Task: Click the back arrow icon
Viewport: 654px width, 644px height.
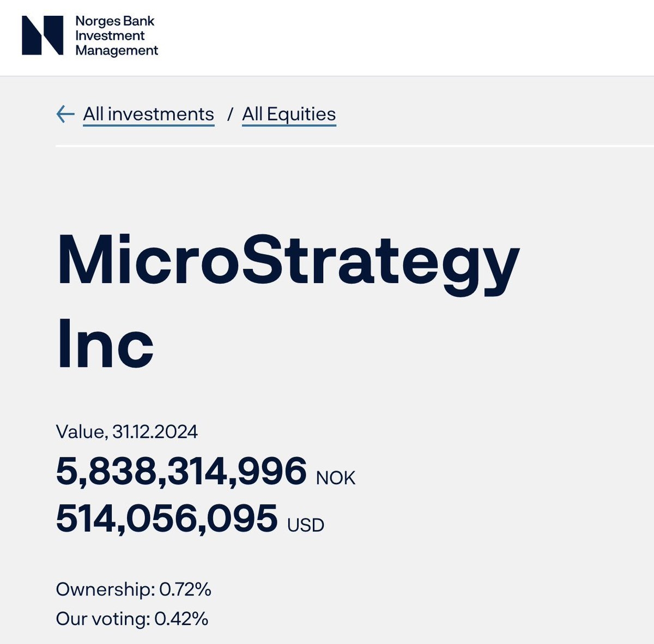Action: 65,114
